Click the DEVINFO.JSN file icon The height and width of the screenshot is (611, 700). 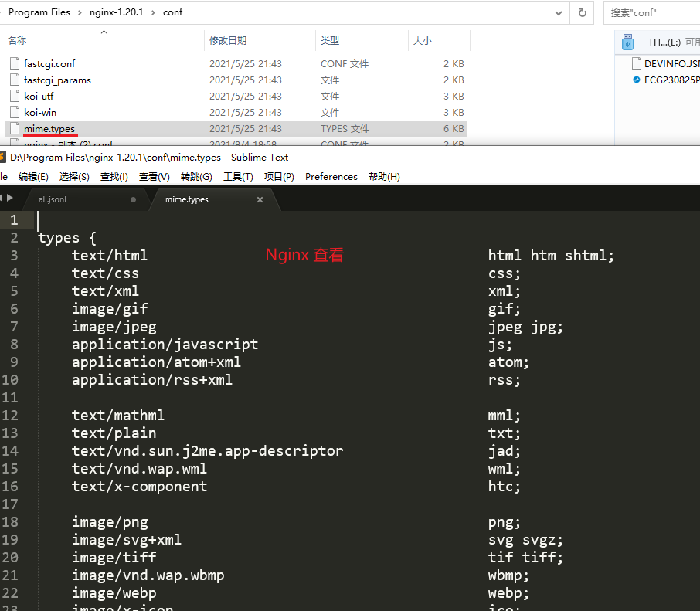[637, 63]
